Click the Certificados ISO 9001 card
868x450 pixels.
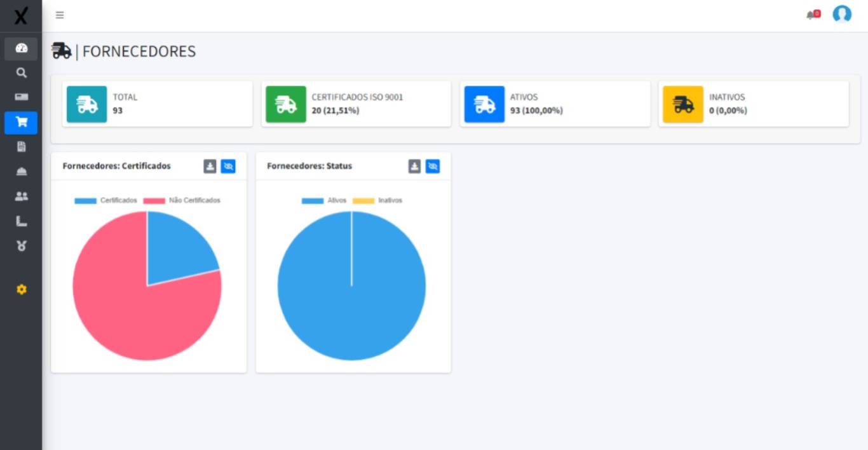click(356, 104)
